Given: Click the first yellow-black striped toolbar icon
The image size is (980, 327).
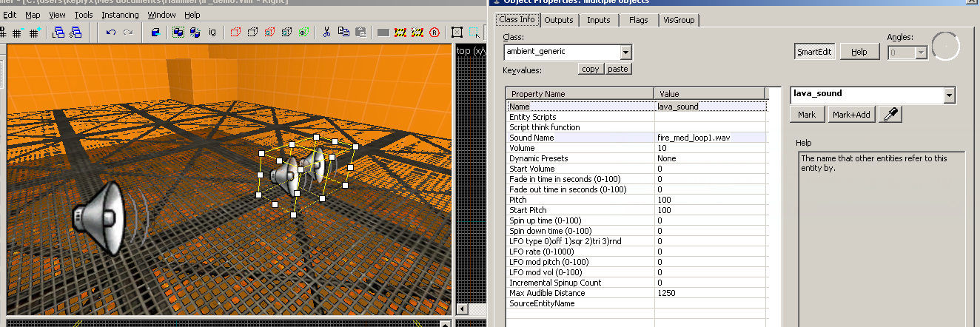Looking at the screenshot, I should (400, 33).
